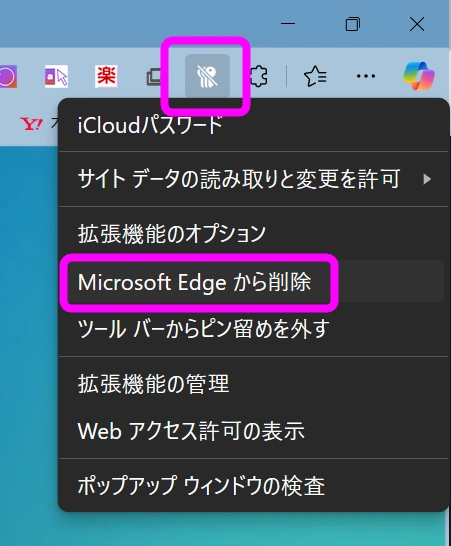Image resolution: width=451 pixels, height=546 pixels.
Task: Select Web アクセス許可の表示
Action: click(x=191, y=431)
